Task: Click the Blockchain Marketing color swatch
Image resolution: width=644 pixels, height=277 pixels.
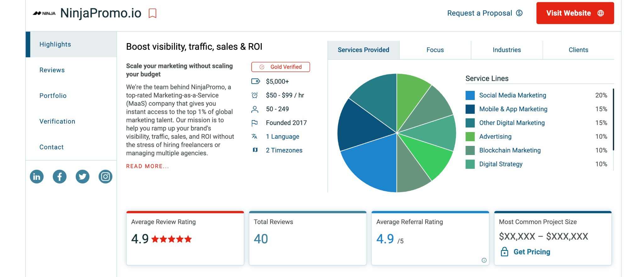Action: [x=470, y=150]
